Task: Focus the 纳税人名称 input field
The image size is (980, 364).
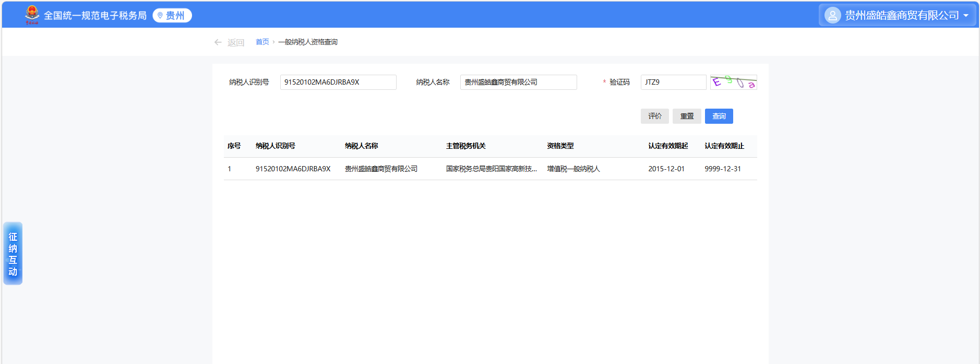Action: 518,83
